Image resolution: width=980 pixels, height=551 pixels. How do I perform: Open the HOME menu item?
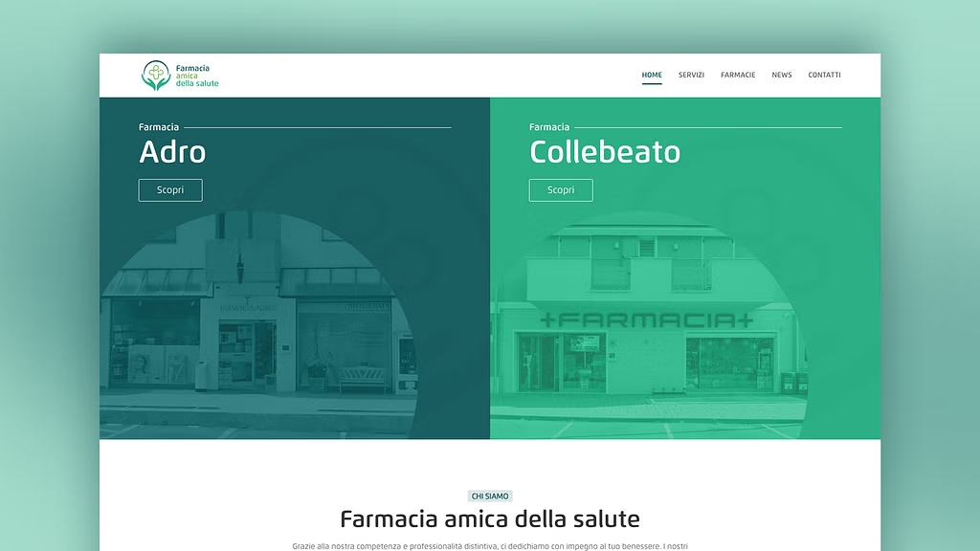[x=651, y=75]
